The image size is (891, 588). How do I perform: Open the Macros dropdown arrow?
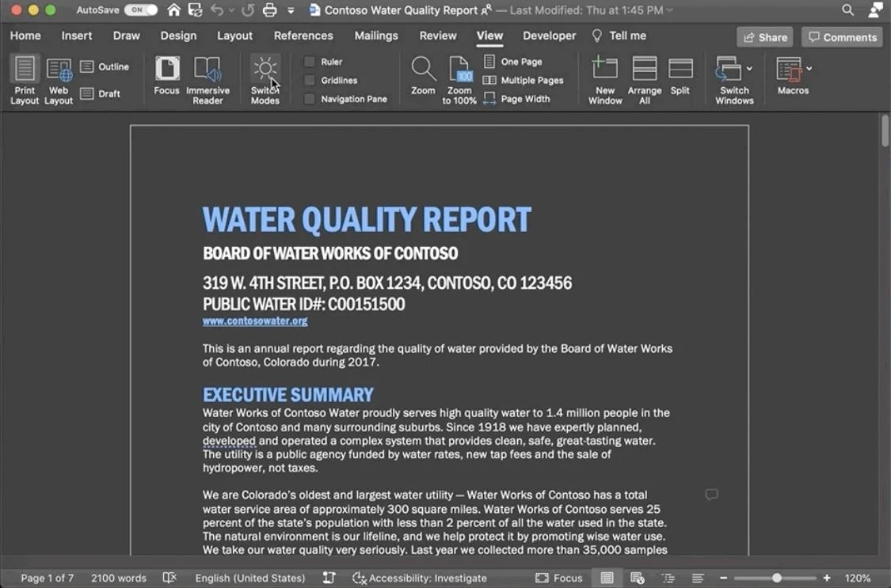[x=809, y=69]
